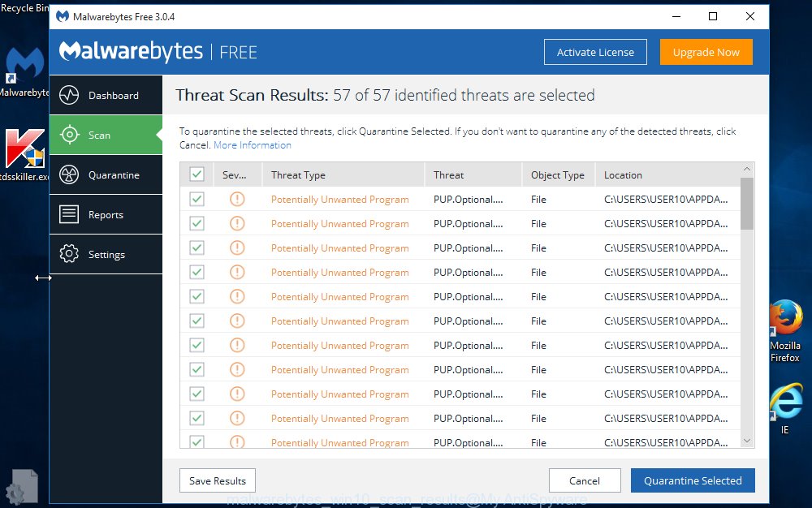Click the first row severity warning icon
The image size is (812, 508).
(x=237, y=200)
